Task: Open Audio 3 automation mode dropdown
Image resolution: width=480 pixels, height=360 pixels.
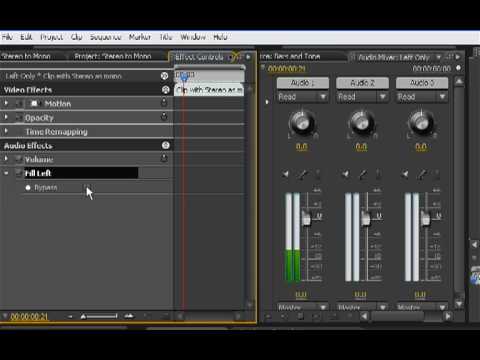Action: tap(422, 97)
